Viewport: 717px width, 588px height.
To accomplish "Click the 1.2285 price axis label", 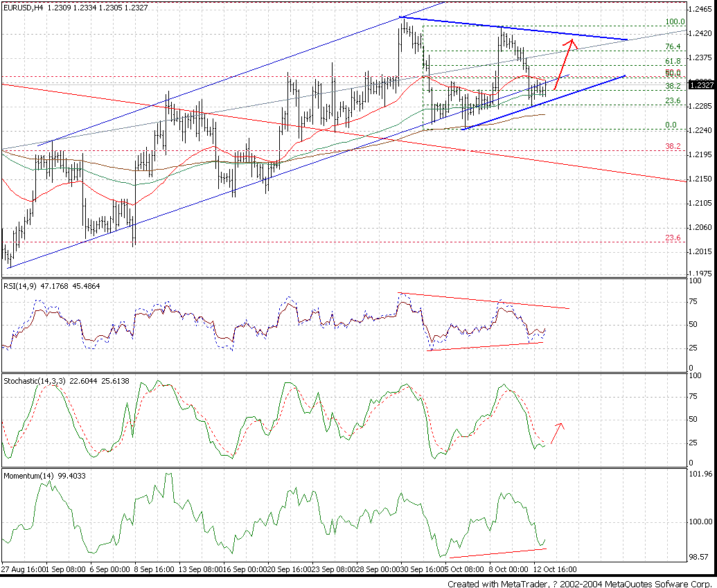I will (702, 106).
